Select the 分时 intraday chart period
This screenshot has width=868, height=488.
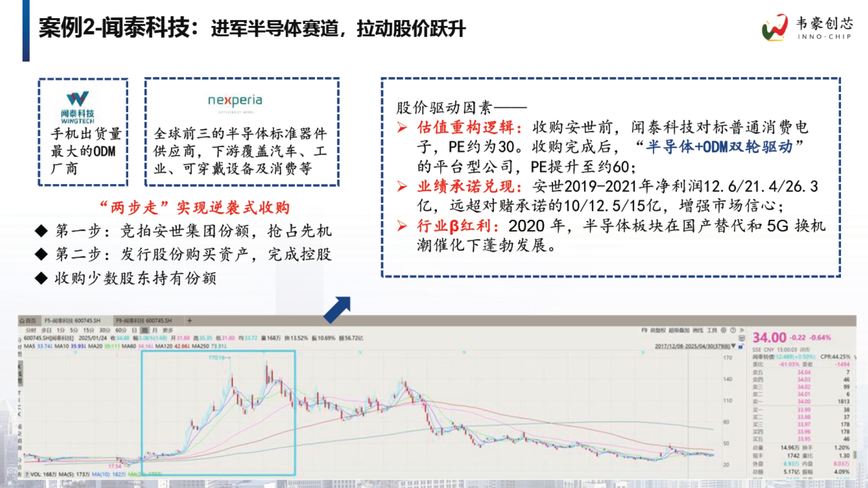[x=31, y=330]
